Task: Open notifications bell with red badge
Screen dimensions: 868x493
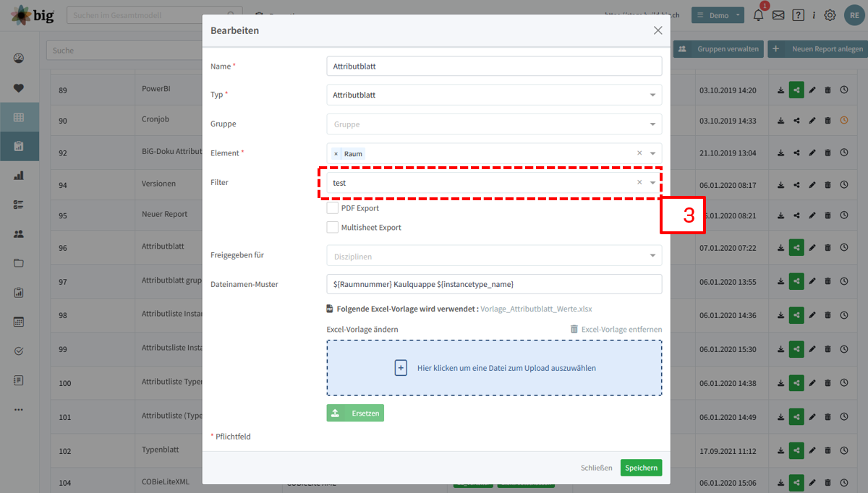Action: [758, 14]
